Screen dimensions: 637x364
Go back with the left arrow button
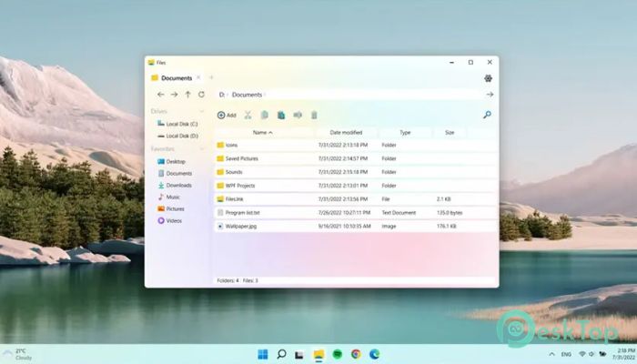[x=161, y=95]
